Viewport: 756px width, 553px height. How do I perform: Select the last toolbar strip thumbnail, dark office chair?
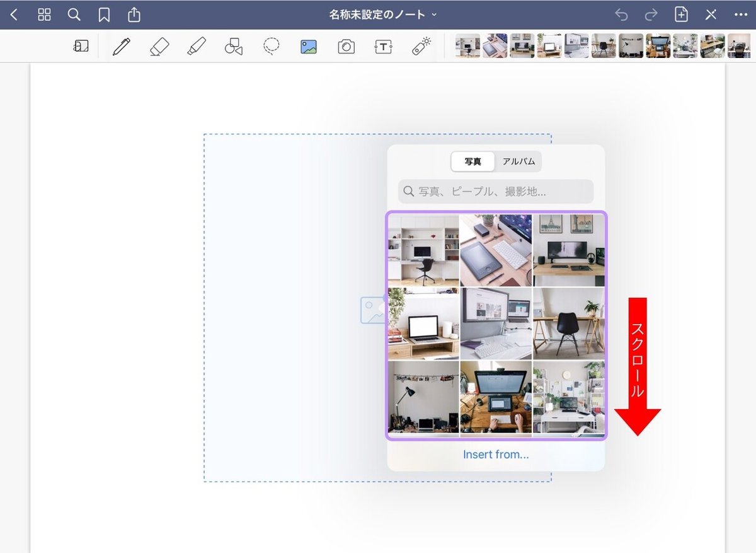pyautogui.click(x=739, y=46)
